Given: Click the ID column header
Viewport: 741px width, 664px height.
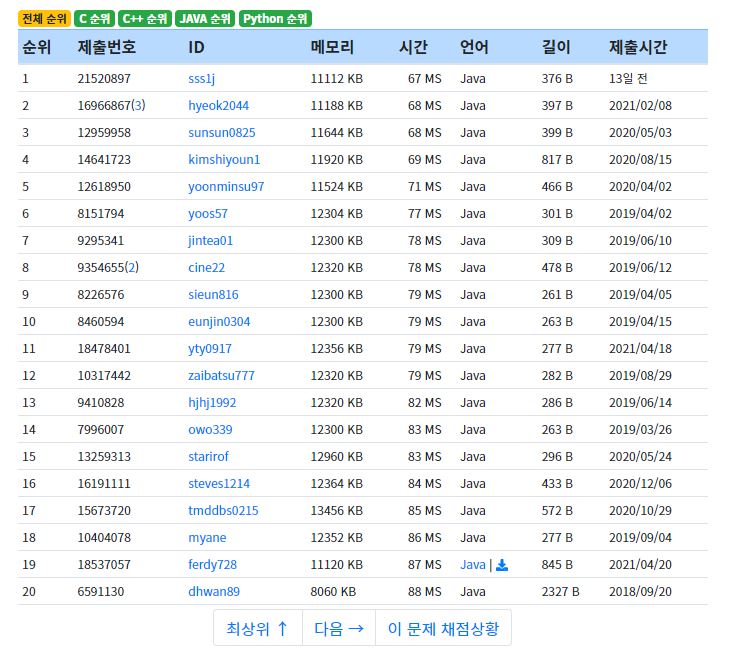Looking at the screenshot, I should [196, 47].
